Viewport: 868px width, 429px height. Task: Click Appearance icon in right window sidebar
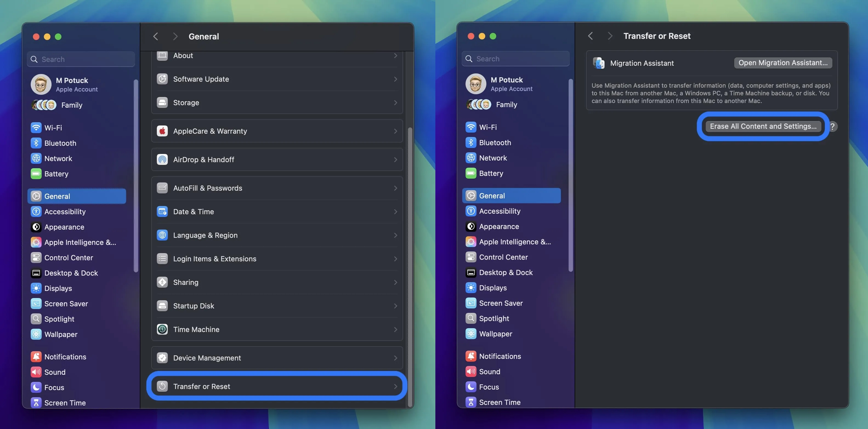pyautogui.click(x=471, y=226)
